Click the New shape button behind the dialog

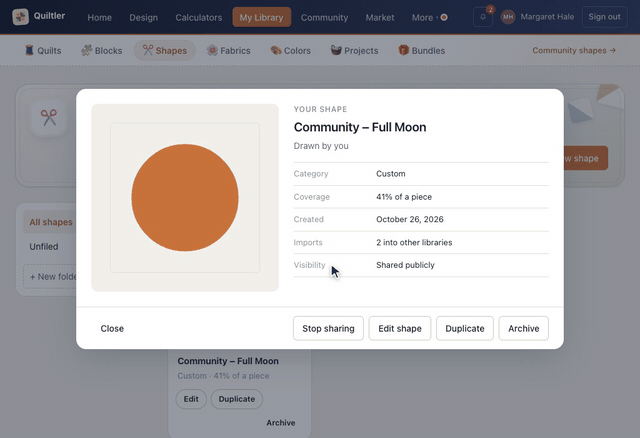pyautogui.click(x=585, y=158)
